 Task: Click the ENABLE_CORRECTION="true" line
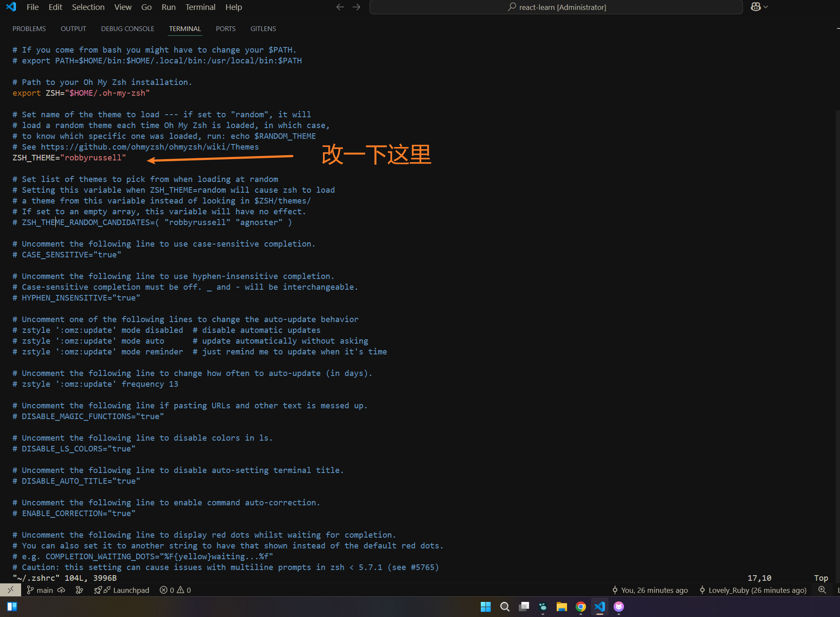click(x=74, y=514)
